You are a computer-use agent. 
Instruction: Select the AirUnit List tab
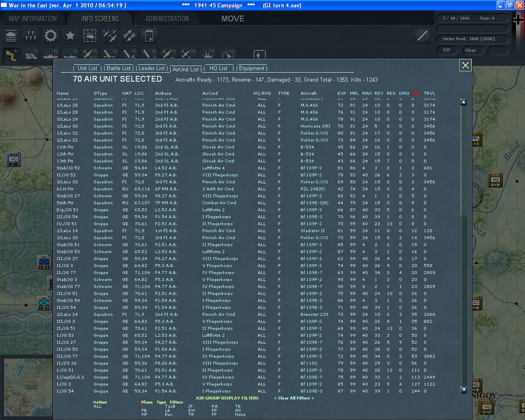186,69
